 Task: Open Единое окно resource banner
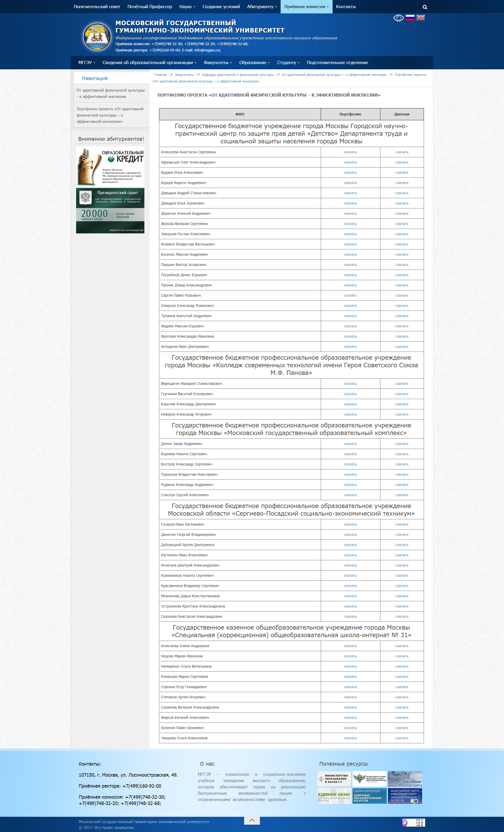click(x=334, y=796)
